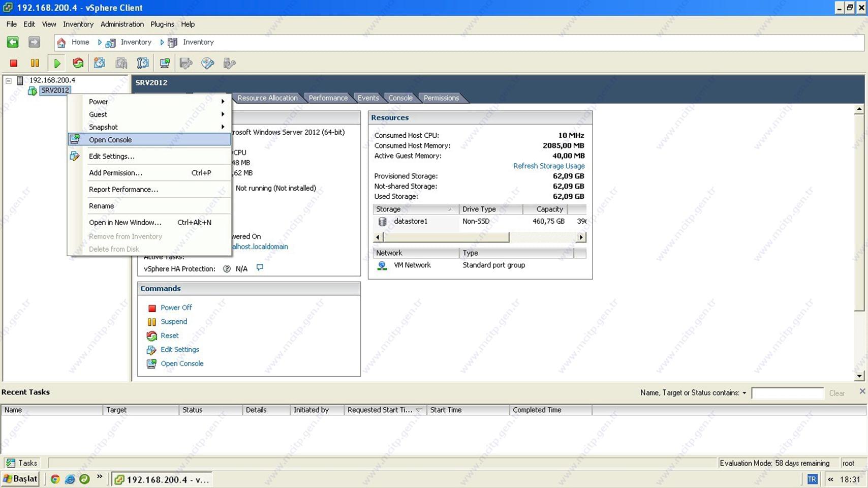
Task: Click the datastore1 disk icon
Action: point(382,222)
